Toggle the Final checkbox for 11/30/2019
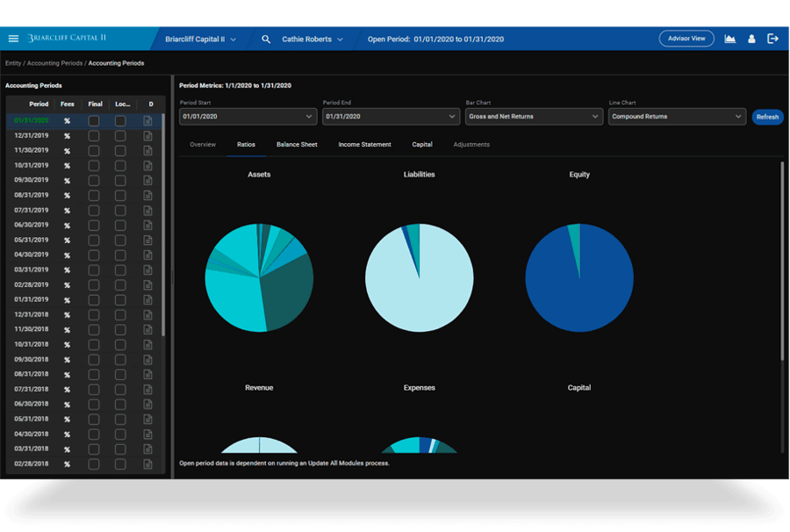Screen dimensions: 790x532 95,149
